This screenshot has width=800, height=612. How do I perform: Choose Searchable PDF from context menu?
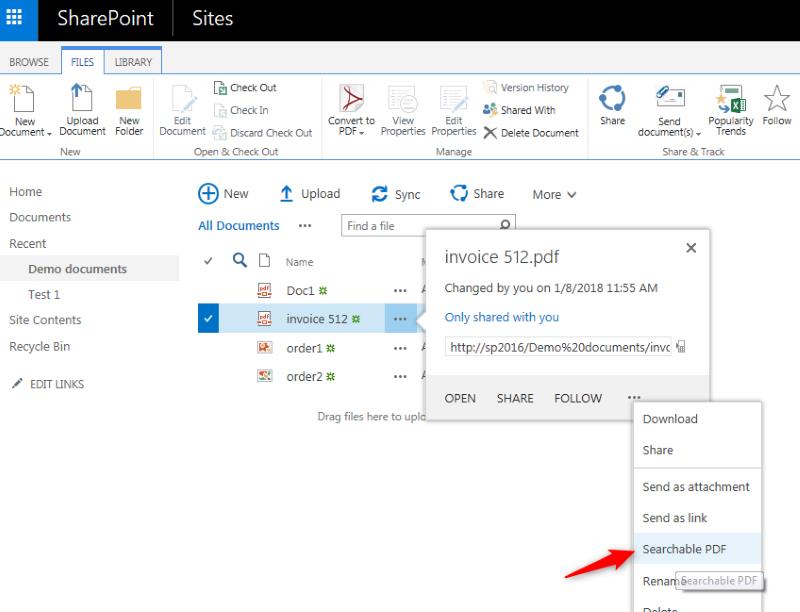[697, 549]
